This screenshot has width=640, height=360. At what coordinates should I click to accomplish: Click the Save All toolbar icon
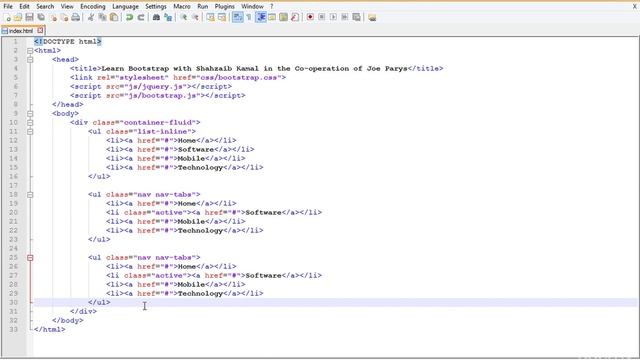tap(41, 17)
